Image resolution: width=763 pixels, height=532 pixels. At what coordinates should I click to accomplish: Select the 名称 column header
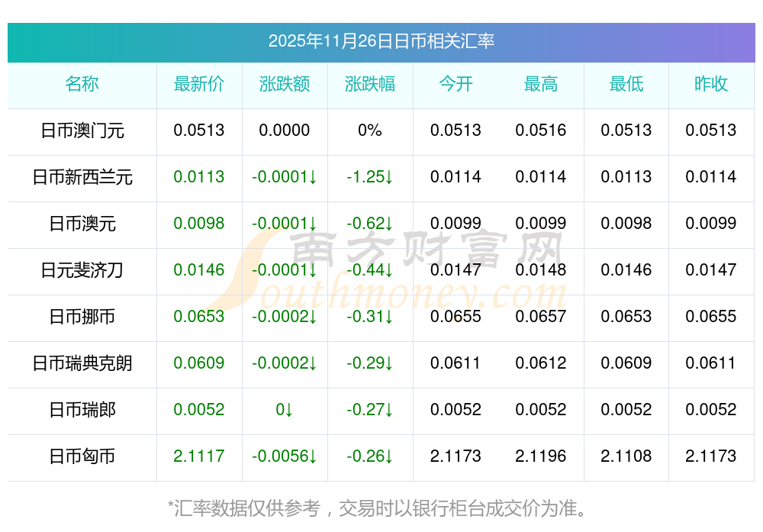tap(82, 85)
